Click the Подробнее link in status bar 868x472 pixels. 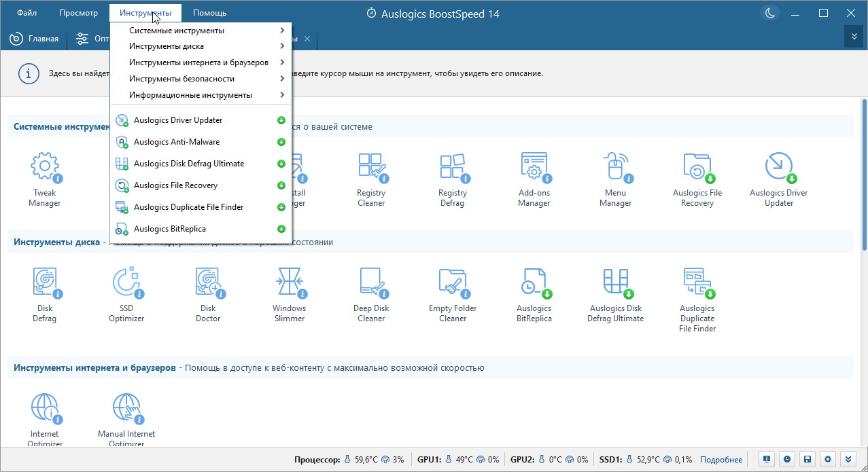pos(721,460)
